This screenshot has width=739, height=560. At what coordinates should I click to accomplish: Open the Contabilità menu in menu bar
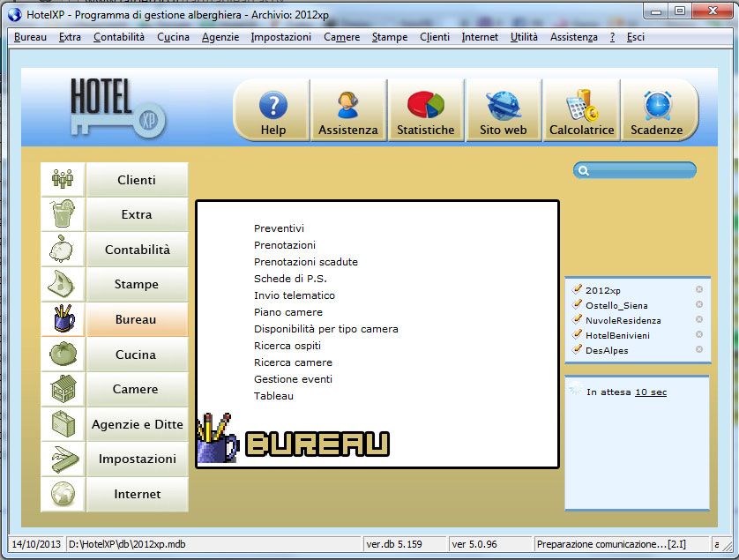[119, 37]
